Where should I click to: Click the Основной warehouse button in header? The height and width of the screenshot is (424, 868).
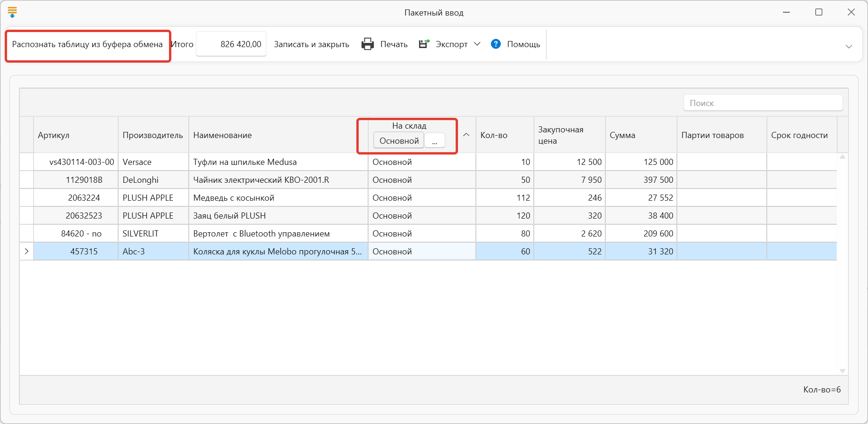click(399, 140)
